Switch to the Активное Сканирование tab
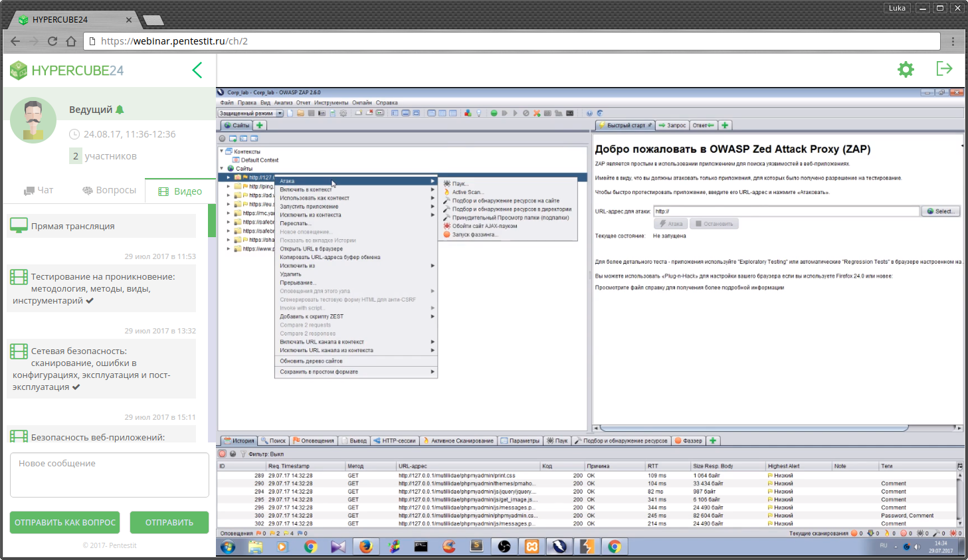The height and width of the screenshot is (560, 968). [x=458, y=440]
